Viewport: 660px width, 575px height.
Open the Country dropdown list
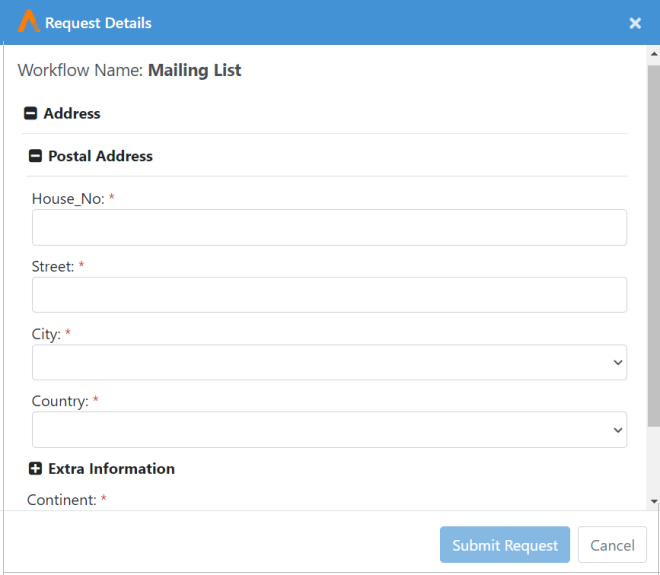coord(329,430)
